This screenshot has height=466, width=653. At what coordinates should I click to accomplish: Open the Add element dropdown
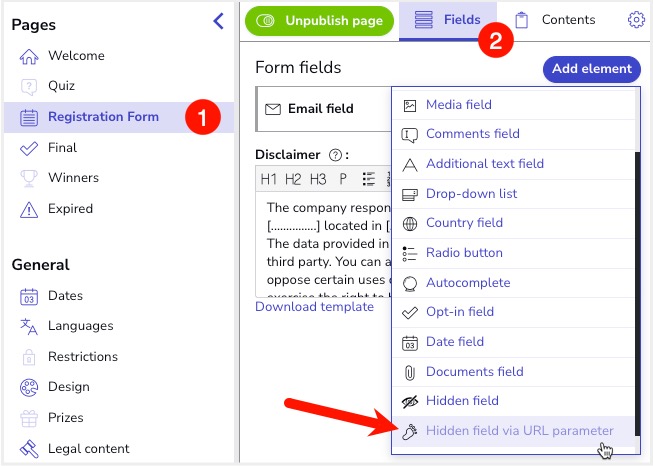click(592, 69)
